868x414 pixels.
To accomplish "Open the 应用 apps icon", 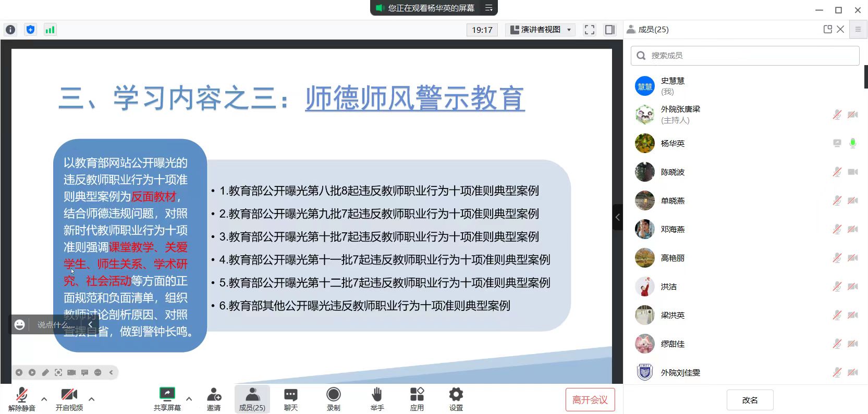I will 417,399.
